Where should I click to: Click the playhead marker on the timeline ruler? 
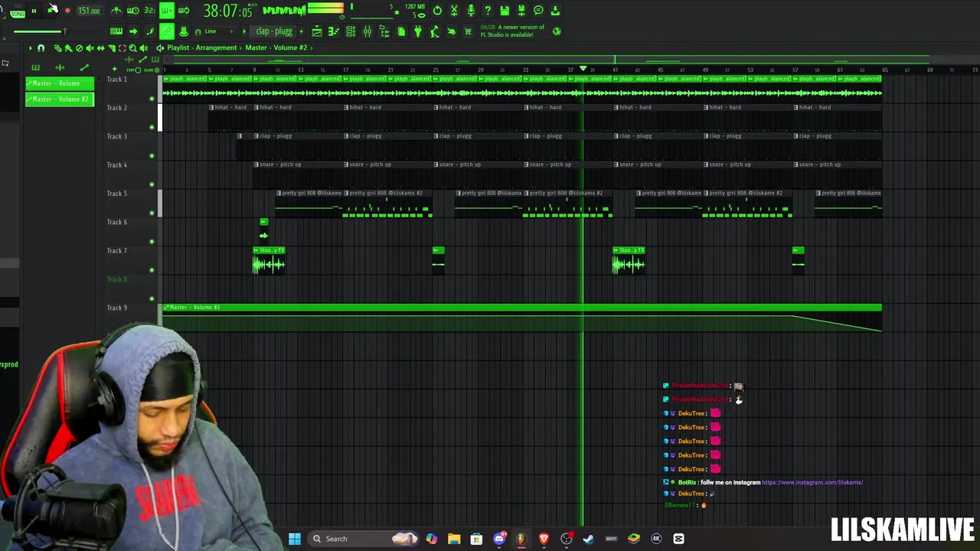583,69
